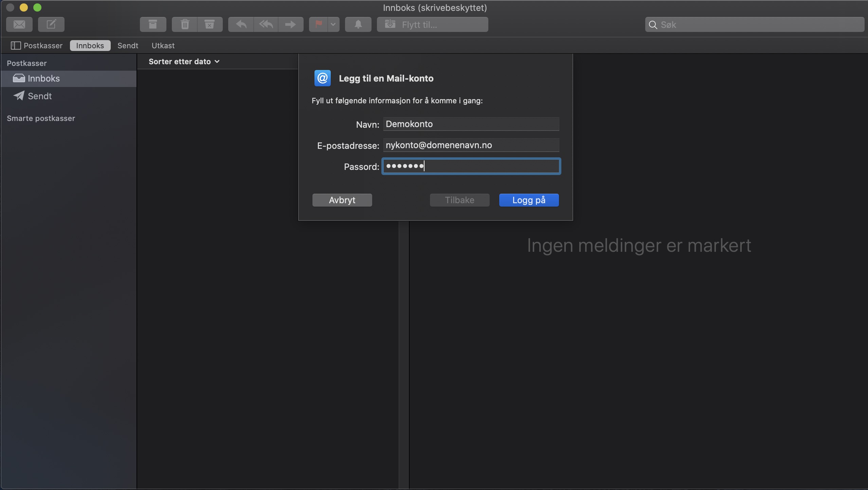Click the Postkasser sidebar heading

tap(27, 63)
